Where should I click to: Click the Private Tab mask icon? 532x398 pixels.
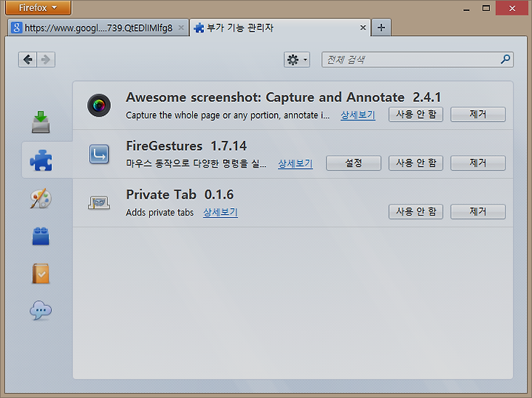[x=99, y=203]
